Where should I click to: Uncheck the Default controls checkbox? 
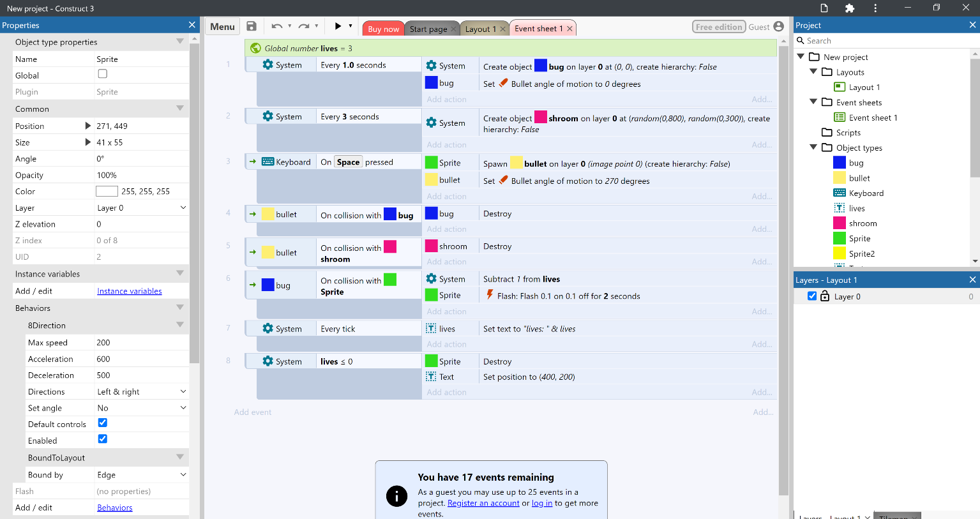click(x=102, y=423)
